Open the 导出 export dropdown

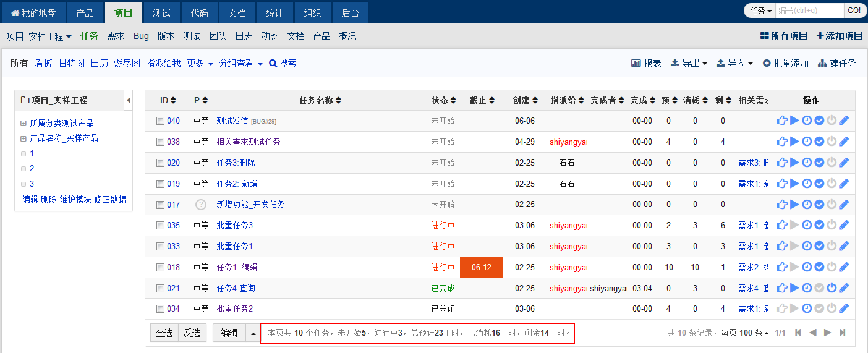coord(689,63)
